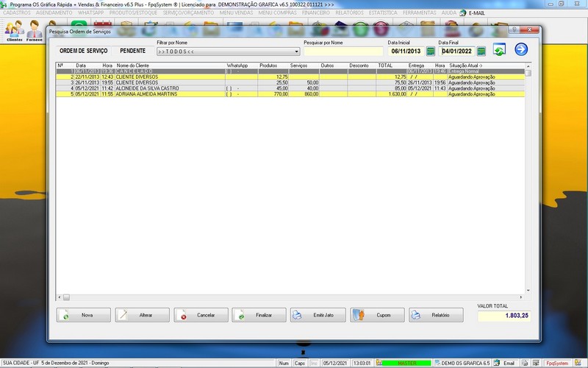
Task: Click the TOTAL column header
Action: (385, 66)
